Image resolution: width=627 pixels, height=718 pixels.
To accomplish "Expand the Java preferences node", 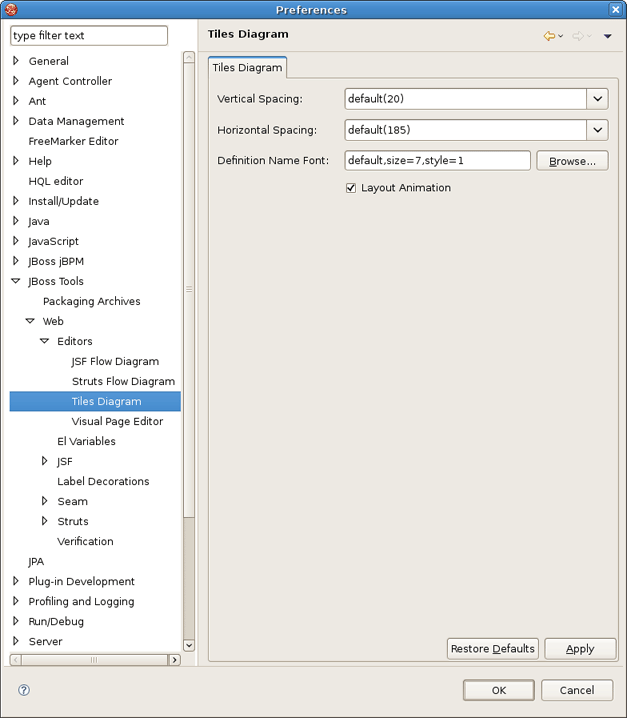I will click(x=16, y=221).
